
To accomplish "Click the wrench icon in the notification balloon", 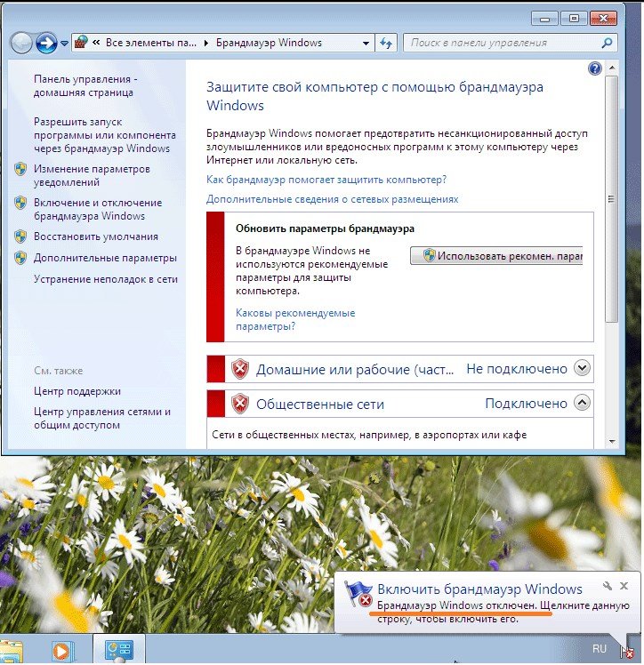I will (x=607, y=585).
